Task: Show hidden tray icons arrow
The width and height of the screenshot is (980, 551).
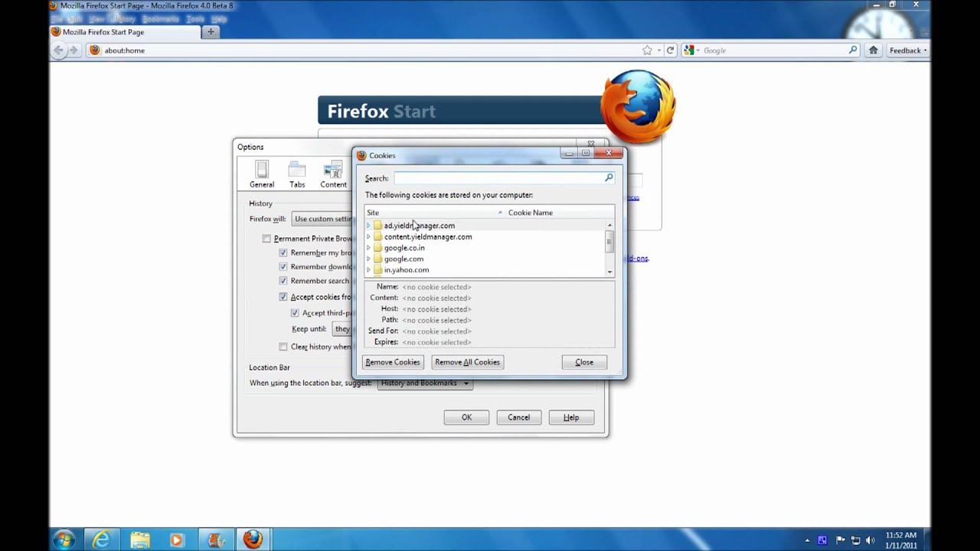Action: tap(807, 540)
